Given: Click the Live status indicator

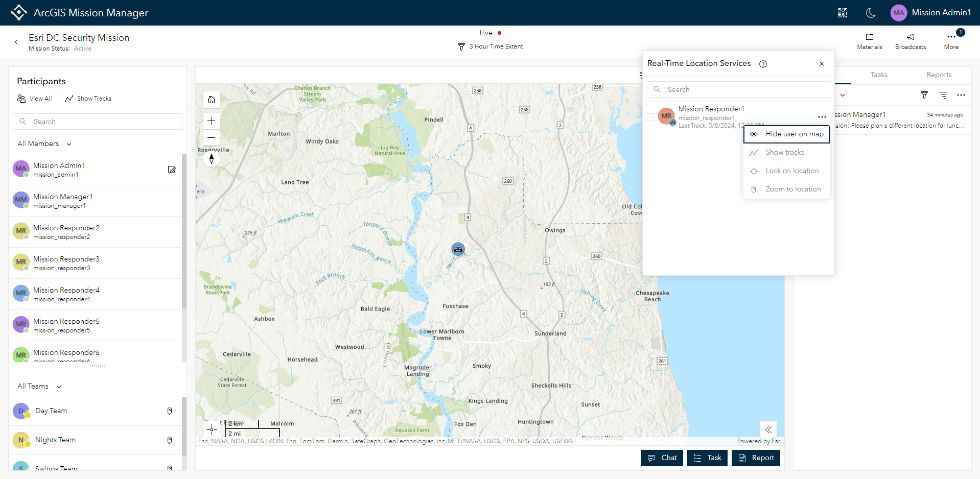Looking at the screenshot, I should (491, 33).
